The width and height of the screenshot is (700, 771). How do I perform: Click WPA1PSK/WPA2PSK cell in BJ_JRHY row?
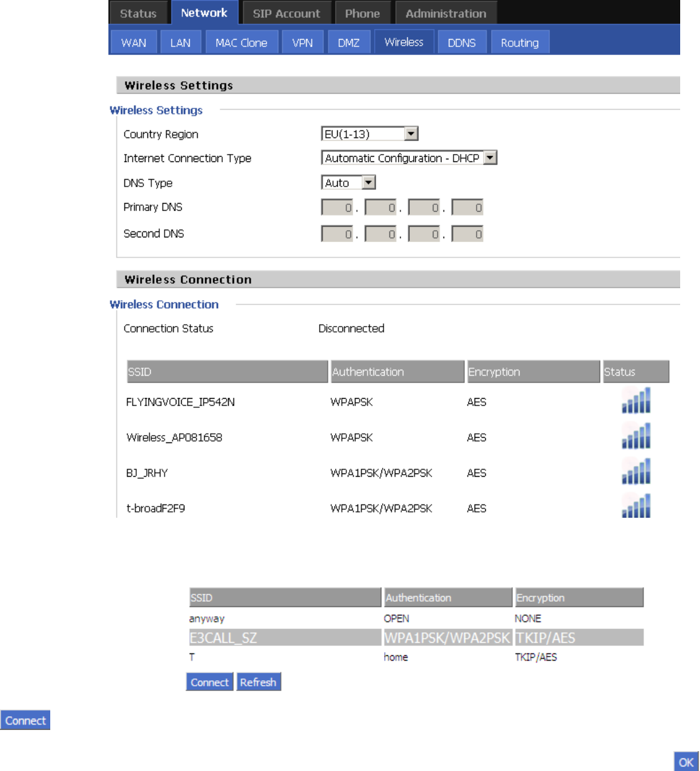click(381, 473)
